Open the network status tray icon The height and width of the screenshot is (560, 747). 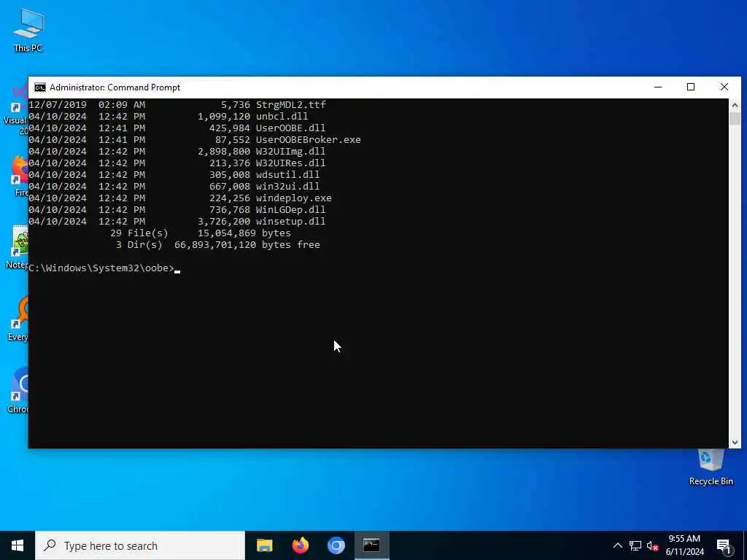(x=635, y=545)
